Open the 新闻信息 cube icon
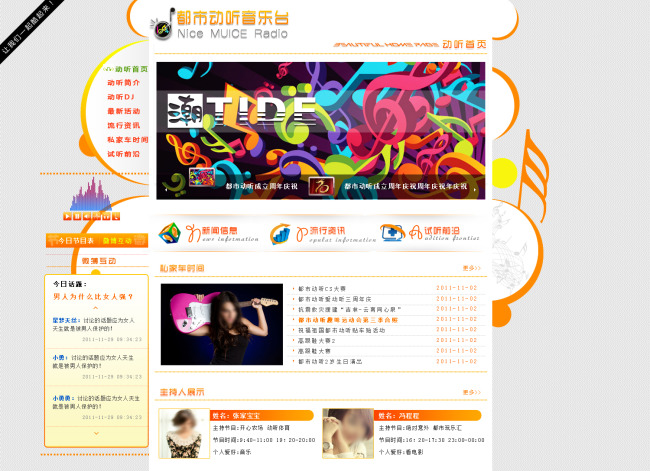 click(x=170, y=233)
